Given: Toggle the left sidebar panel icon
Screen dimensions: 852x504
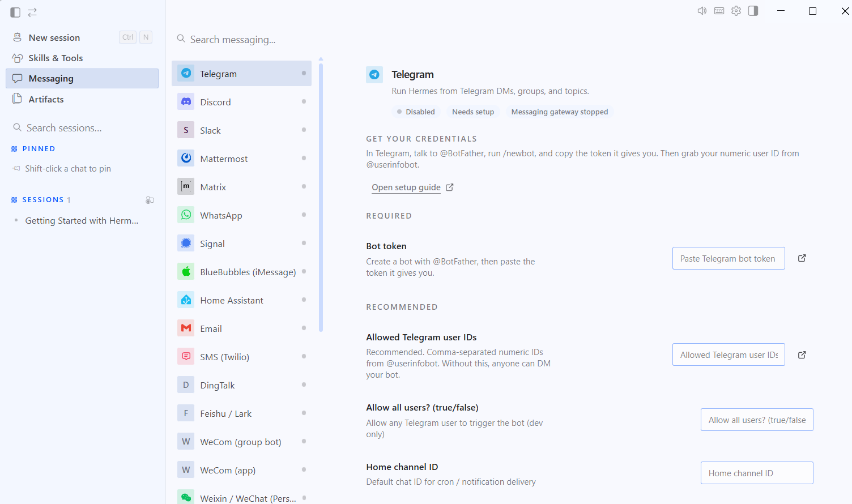Looking at the screenshot, I should (x=15, y=12).
